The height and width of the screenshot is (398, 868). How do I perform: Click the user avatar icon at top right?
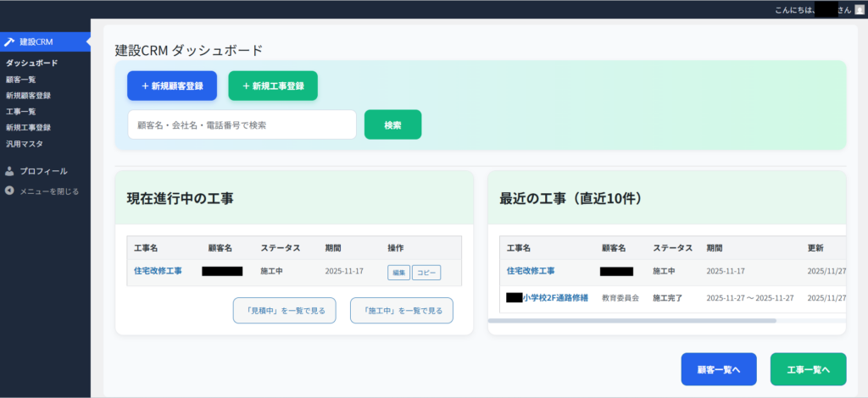860,8
